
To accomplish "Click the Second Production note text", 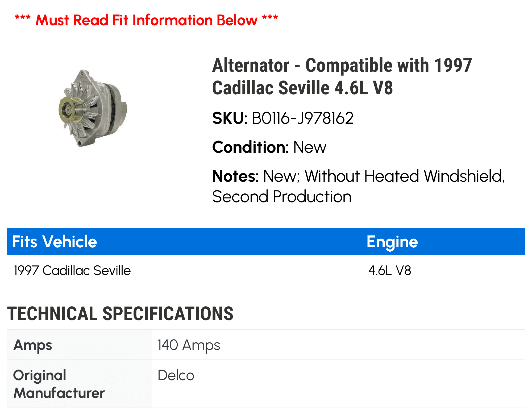I will pyautogui.click(x=282, y=197).
